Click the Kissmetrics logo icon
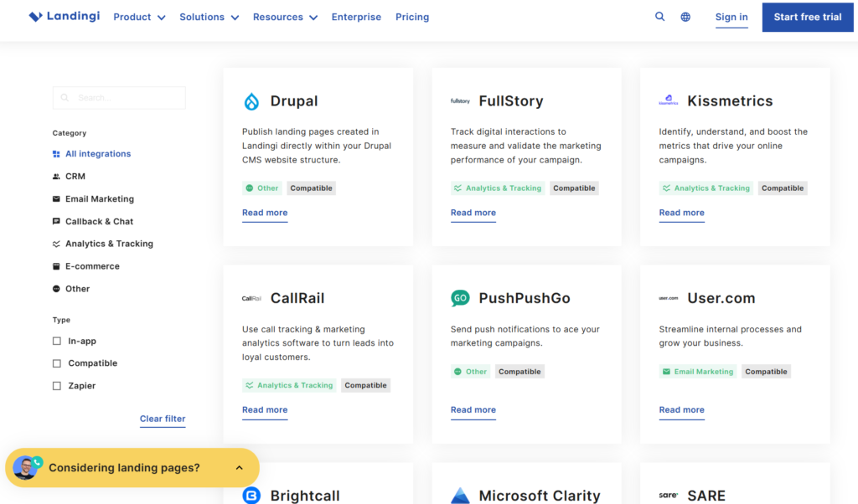 (x=669, y=101)
